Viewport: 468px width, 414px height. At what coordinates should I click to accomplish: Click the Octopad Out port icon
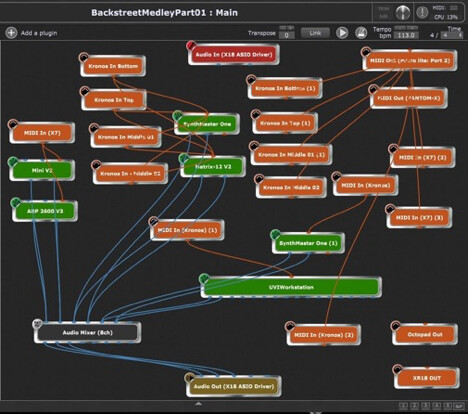[396, 325]
